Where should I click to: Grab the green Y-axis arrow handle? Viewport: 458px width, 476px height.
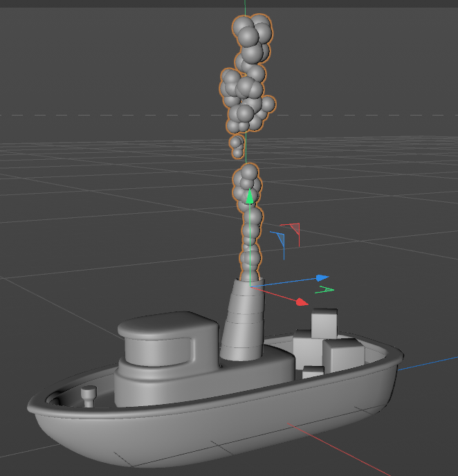[x=250, y=196]
